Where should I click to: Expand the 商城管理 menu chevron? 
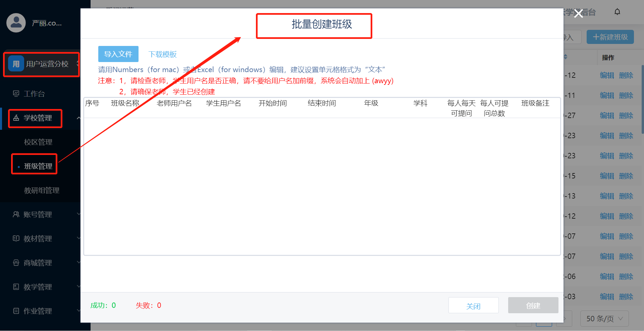pos(78,262)
